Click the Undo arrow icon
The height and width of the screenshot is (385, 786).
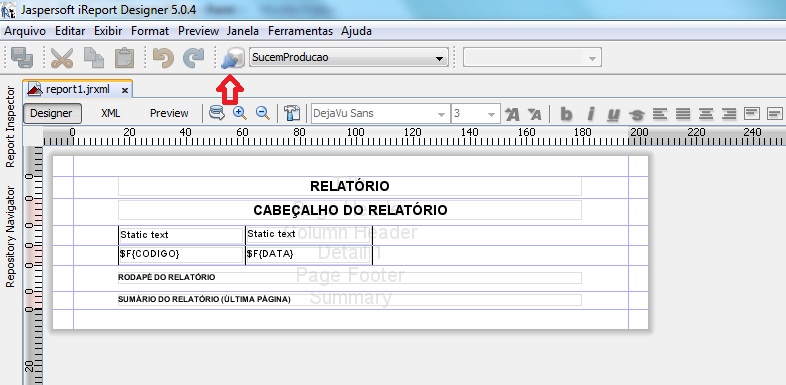[163, 58]
